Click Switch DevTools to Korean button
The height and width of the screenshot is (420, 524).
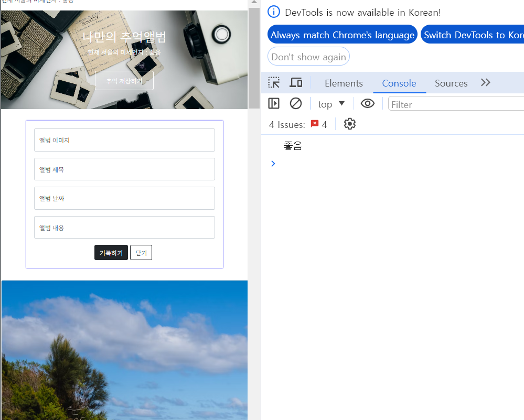pyautogui.click(x=472, y=35)
